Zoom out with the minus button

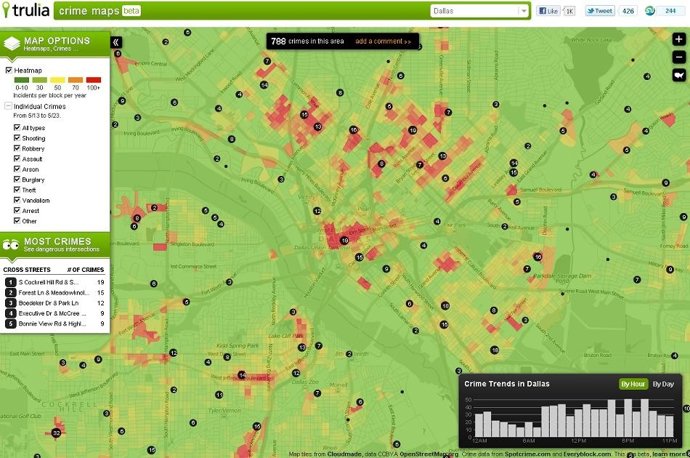coord(679,57)
